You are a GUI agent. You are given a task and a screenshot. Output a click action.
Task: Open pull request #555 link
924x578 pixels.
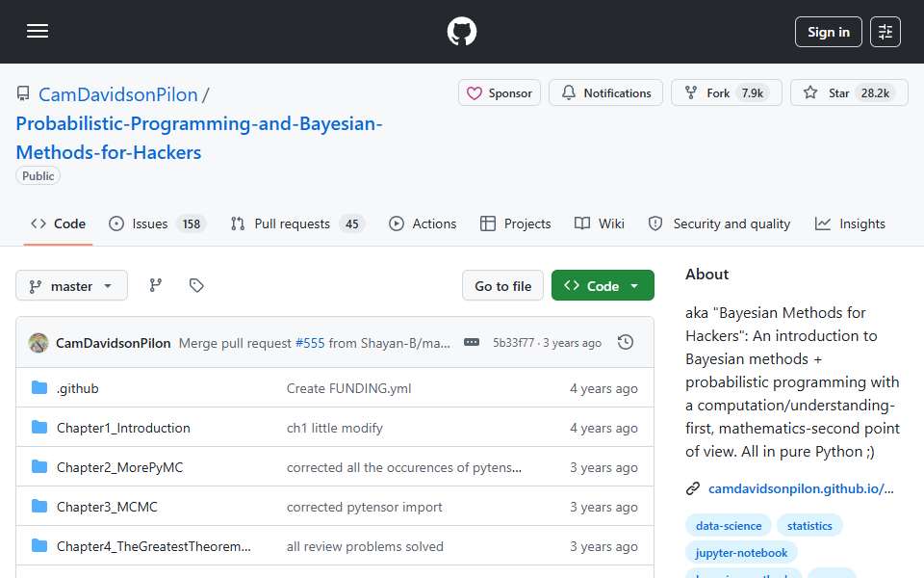coord(310,343)
